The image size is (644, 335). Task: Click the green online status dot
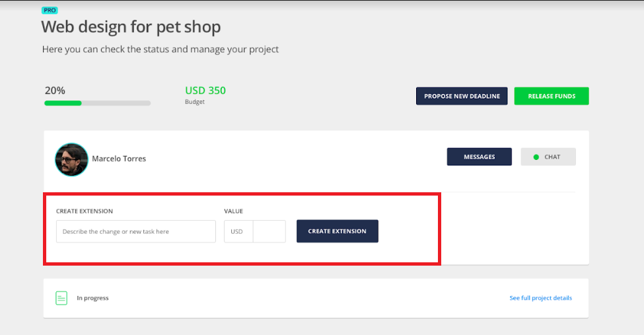click(x=536, y=157)
